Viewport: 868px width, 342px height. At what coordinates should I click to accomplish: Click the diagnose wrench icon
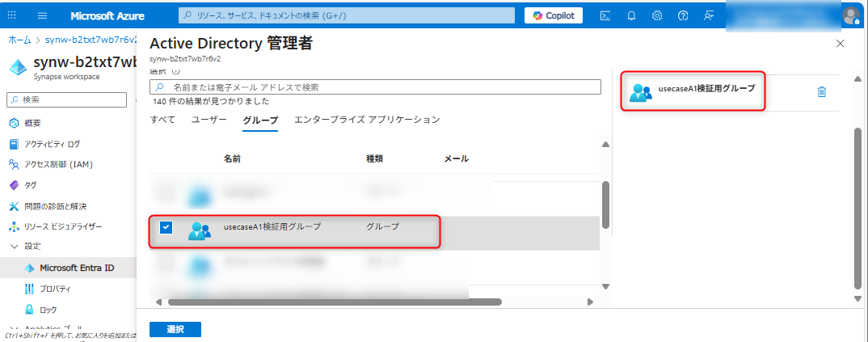15,206
